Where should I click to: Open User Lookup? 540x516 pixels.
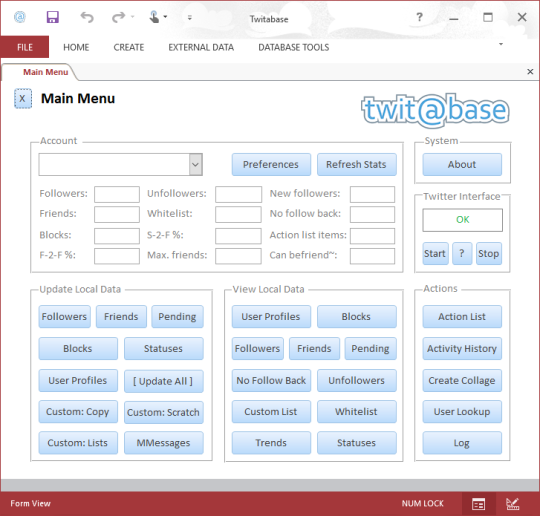[462, 412]
